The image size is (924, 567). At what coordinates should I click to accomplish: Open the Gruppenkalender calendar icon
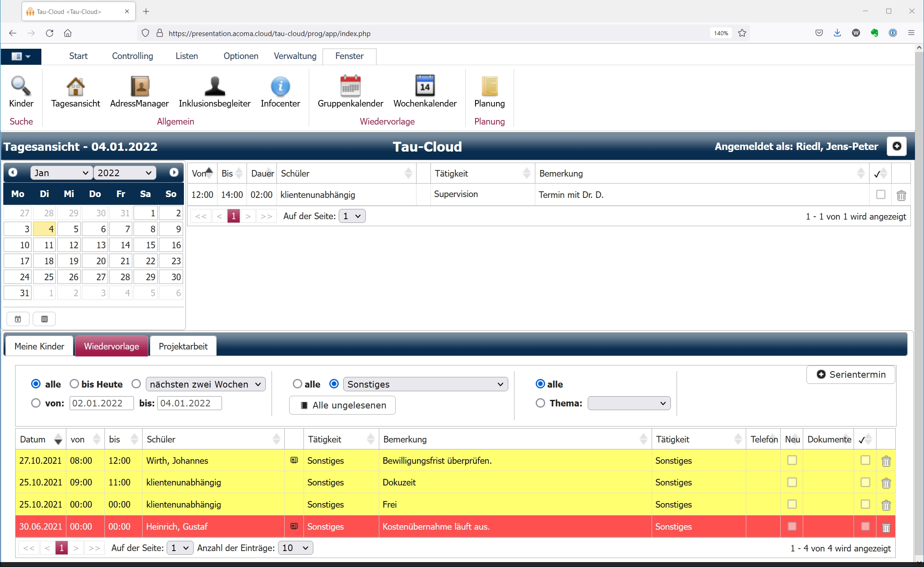pos(350,86)
